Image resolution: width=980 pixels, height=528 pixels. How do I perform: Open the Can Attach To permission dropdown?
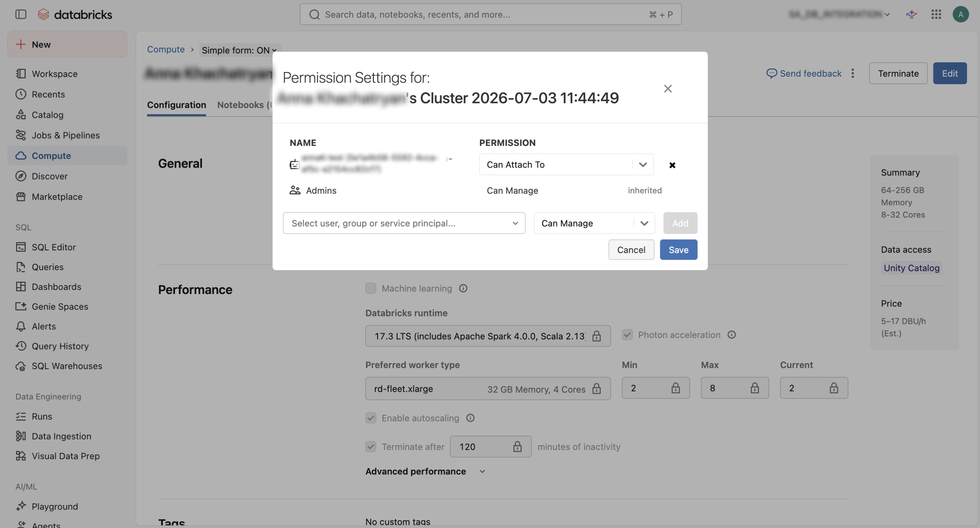pos(566,164)
